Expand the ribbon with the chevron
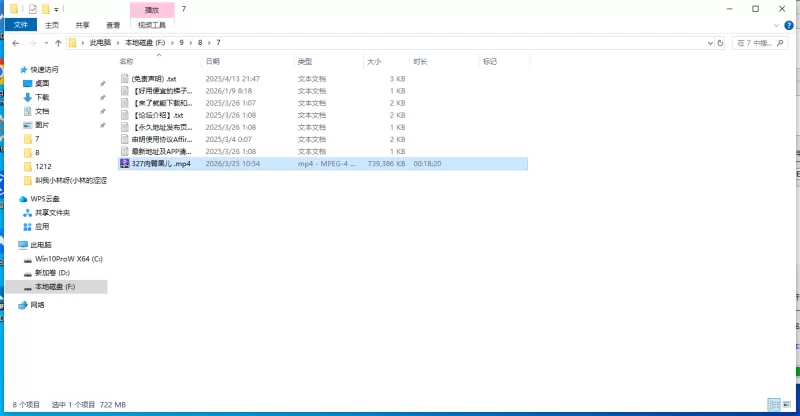Image resolution: width=800 pixels, height=416 pixels. coord(776,25)
